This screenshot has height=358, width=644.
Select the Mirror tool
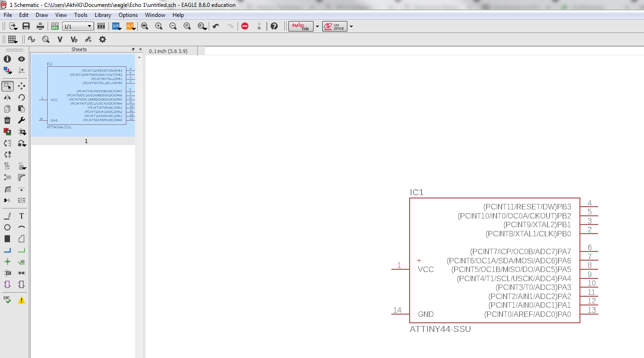click(7, 97)
